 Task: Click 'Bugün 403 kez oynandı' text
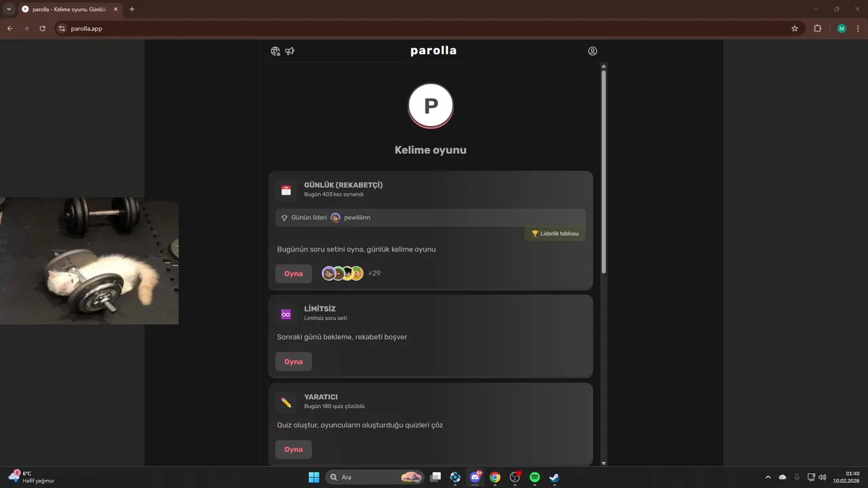(334, 195)
